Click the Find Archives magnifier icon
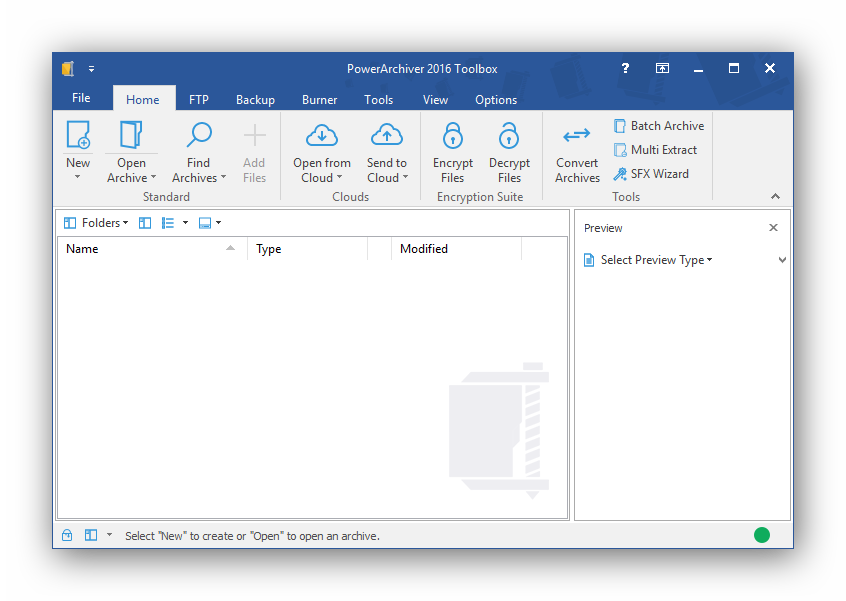The width and height of the screenshot is (846, 601). pyautogui.click(x=199, y=134)
